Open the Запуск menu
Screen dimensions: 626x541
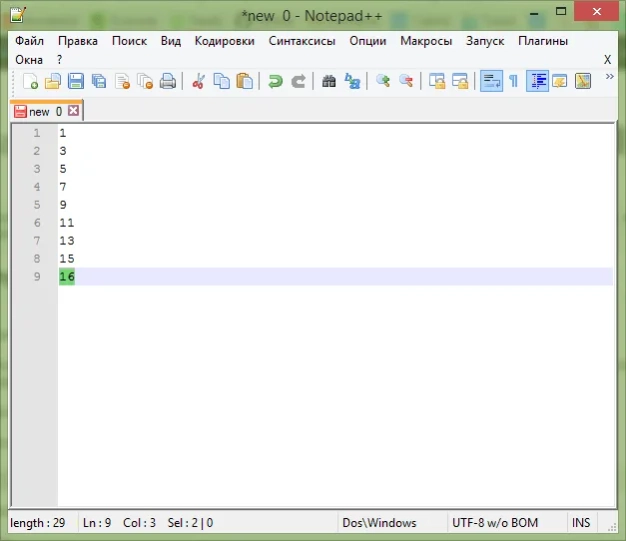click(485, 41)
